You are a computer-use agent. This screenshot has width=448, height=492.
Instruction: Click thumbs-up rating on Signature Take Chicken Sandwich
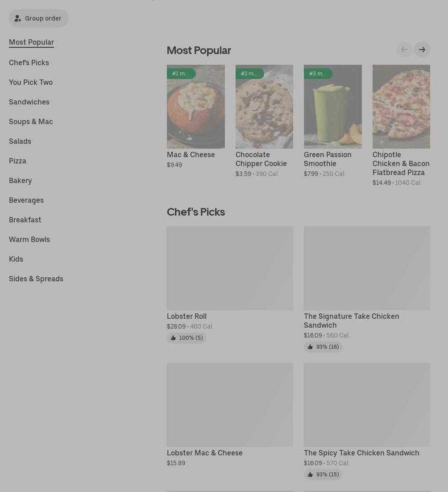coord(323,347)
